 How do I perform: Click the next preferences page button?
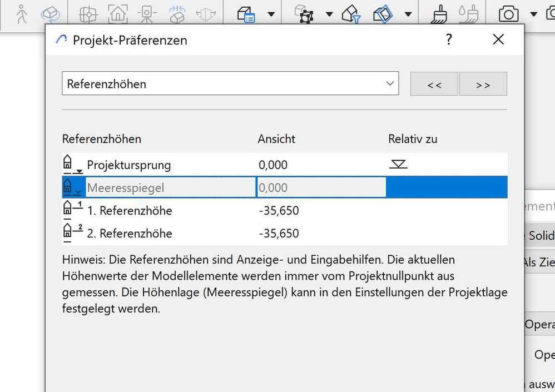tap(483, 83)
